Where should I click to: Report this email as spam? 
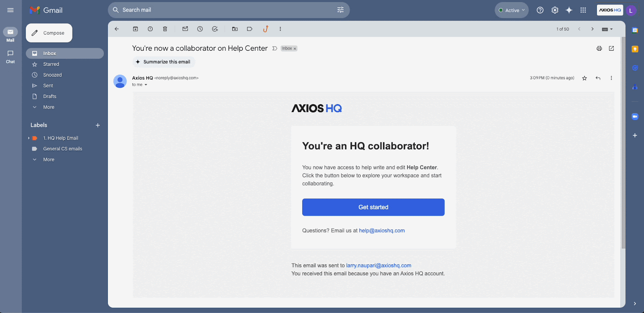pos(150,29)
